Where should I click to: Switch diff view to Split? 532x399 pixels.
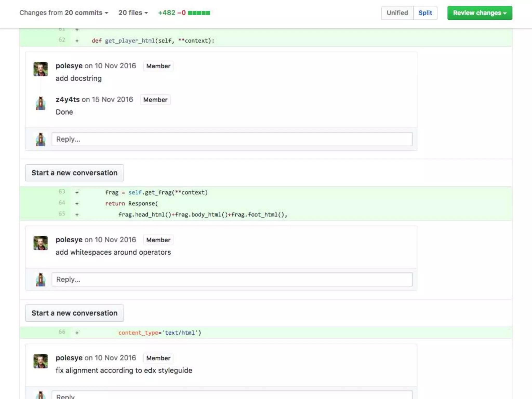pos(425,13)
